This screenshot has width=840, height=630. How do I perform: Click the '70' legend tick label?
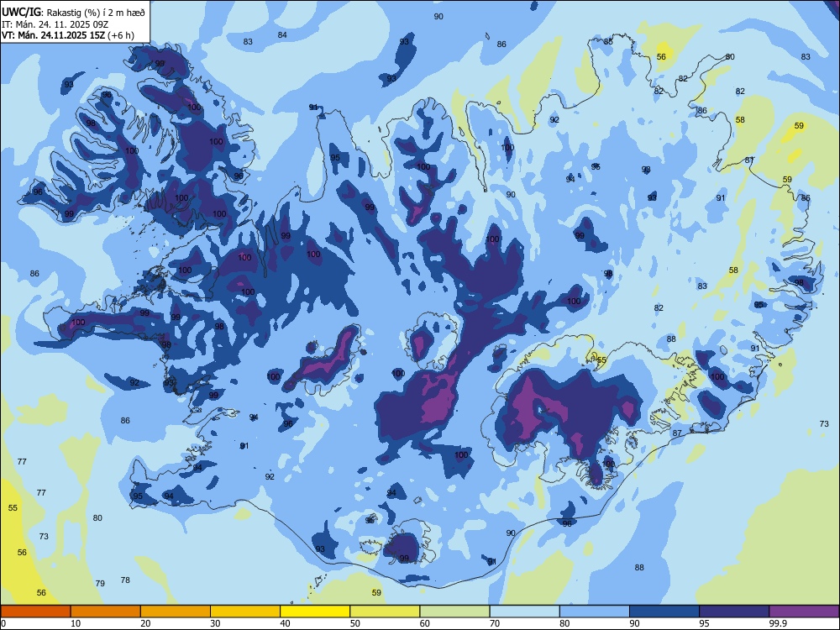click(x=495, y=623)
